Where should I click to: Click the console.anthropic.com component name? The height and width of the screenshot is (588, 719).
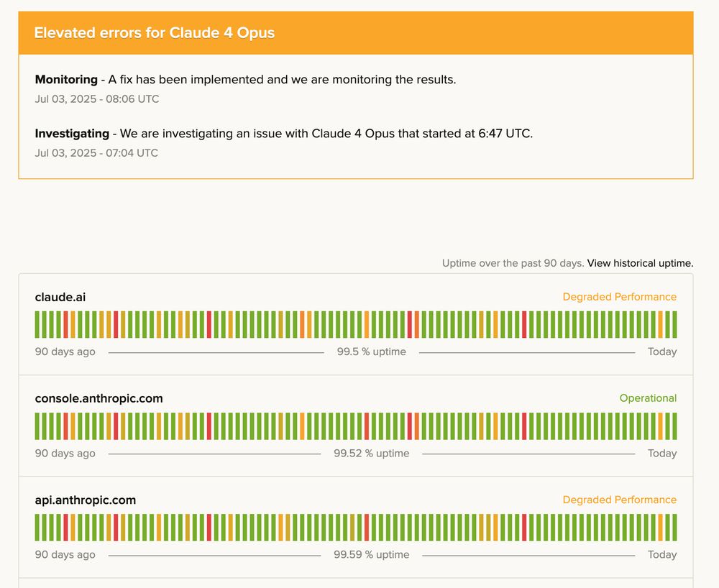[99, 398]
